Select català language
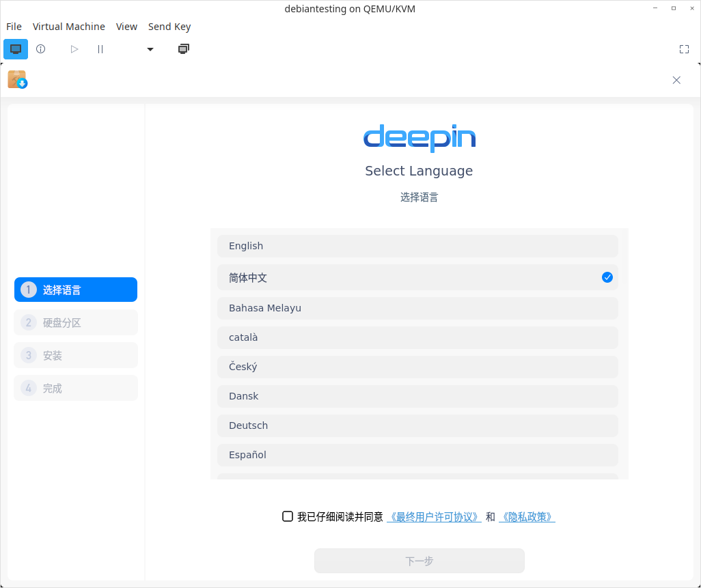The height and width of the screenshot is (588, 701). [x=417, y=337]
